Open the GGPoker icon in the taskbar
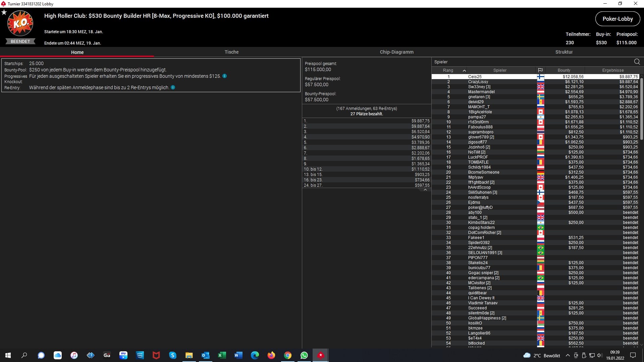This screenshot has width=644, height=362. click(107, 355)
